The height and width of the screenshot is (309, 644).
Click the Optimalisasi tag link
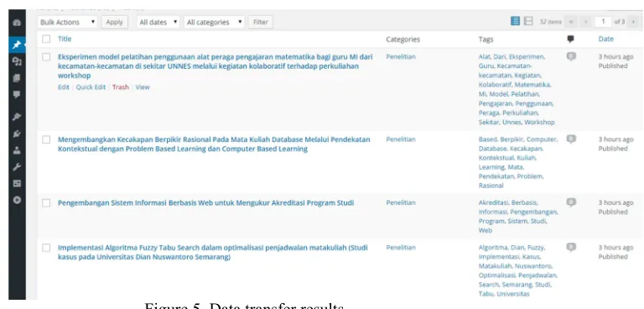(496, 275)
